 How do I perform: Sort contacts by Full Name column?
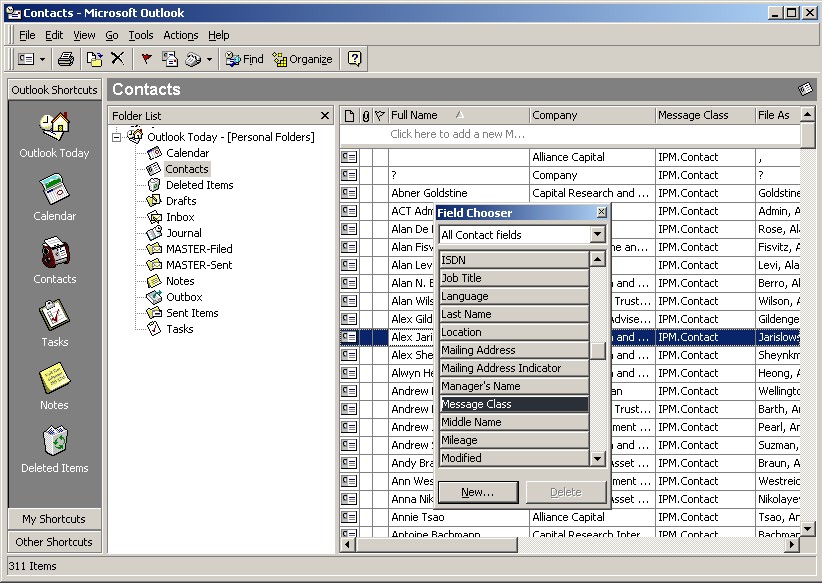(459, 115)
